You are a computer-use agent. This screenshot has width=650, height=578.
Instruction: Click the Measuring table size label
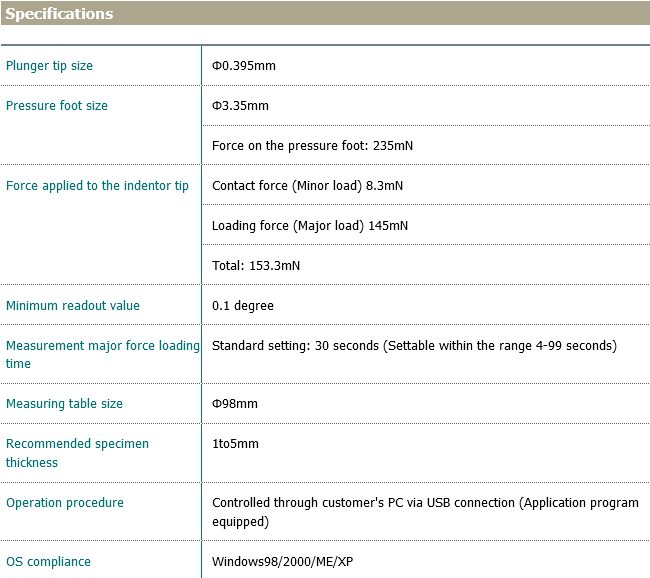(64, 404)
